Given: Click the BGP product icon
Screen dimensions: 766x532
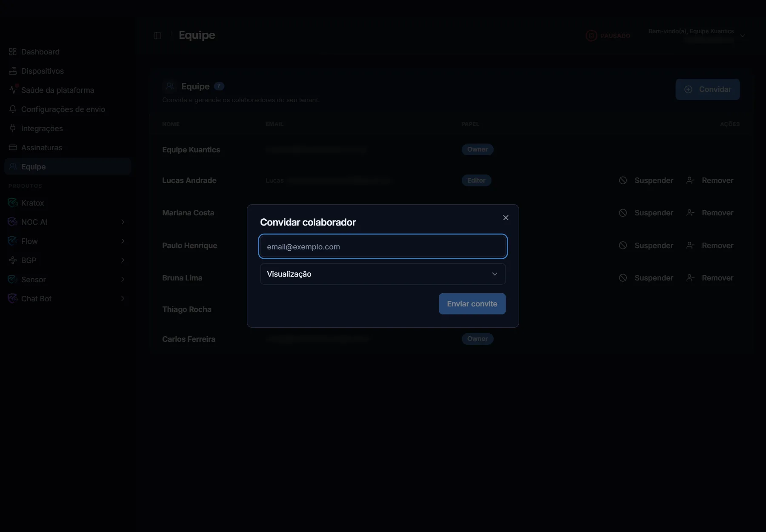Looking at the screenshot, I should point(13,260).
